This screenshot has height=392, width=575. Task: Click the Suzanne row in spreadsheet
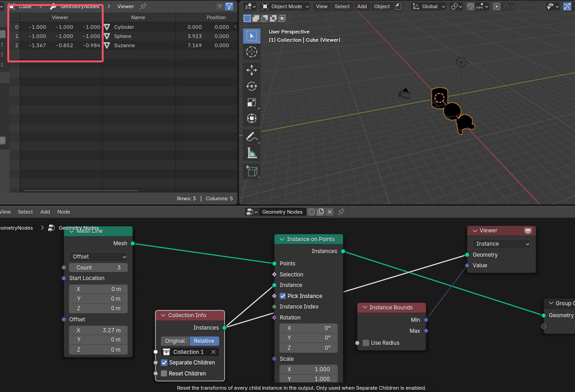[x=124, y=45]
